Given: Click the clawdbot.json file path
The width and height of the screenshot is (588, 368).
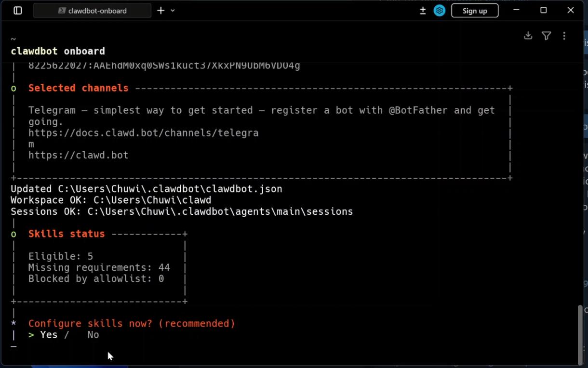Looking at the screenshot, I should 170,189.
